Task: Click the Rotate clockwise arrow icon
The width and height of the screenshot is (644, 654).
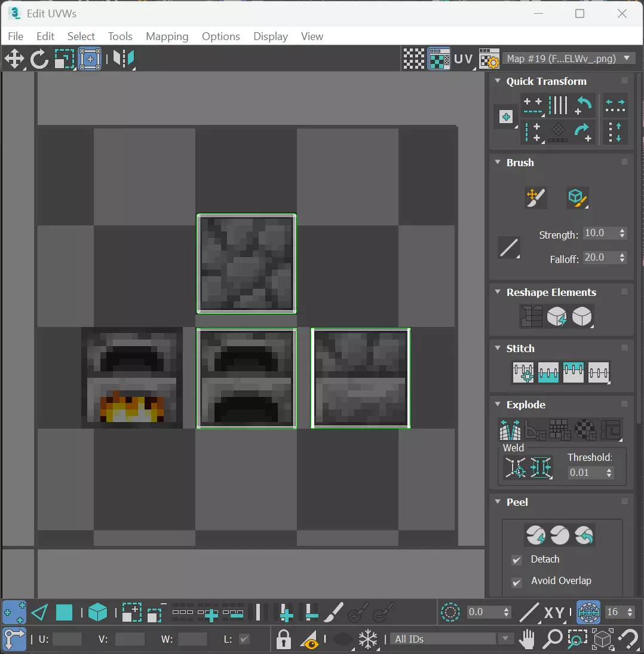Action: (584, 132)
